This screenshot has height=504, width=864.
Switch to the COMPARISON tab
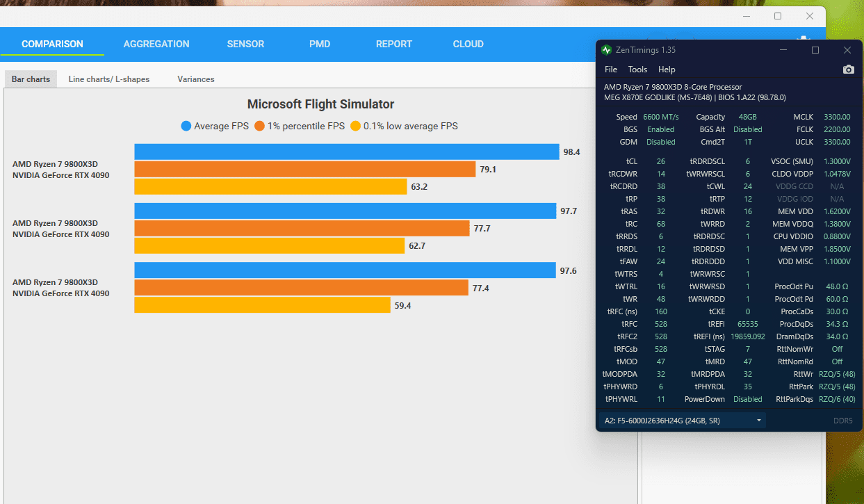pyautogui.click(x=52, y=44)
